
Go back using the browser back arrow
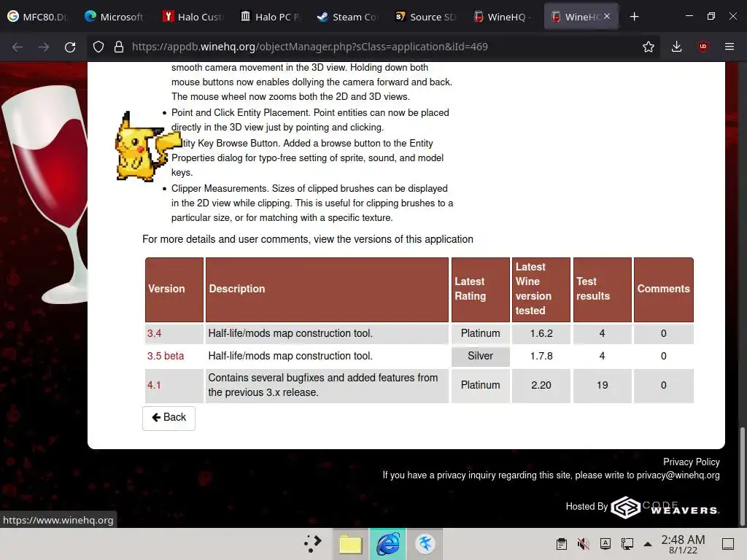click(x=18, y=47)
